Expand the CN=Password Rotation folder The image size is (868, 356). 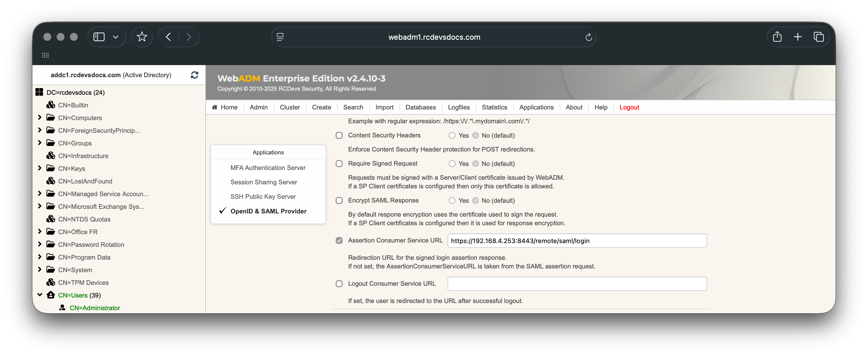(40, 244)
